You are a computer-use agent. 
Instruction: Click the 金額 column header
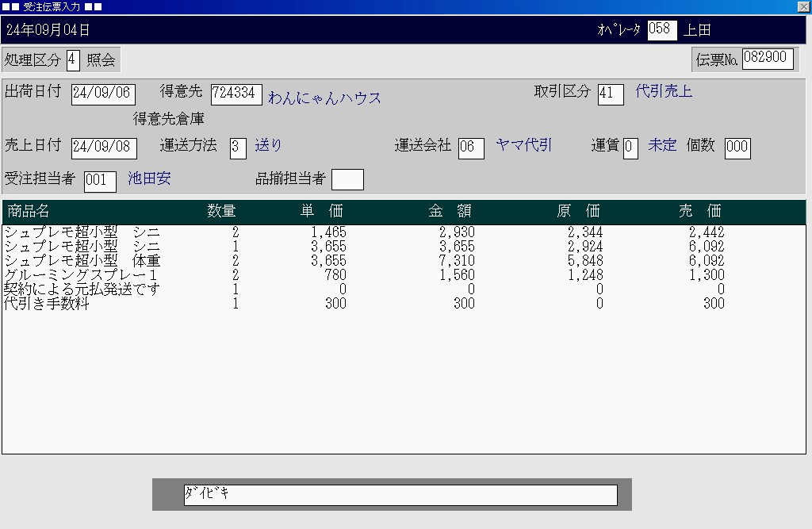(450, 211)
